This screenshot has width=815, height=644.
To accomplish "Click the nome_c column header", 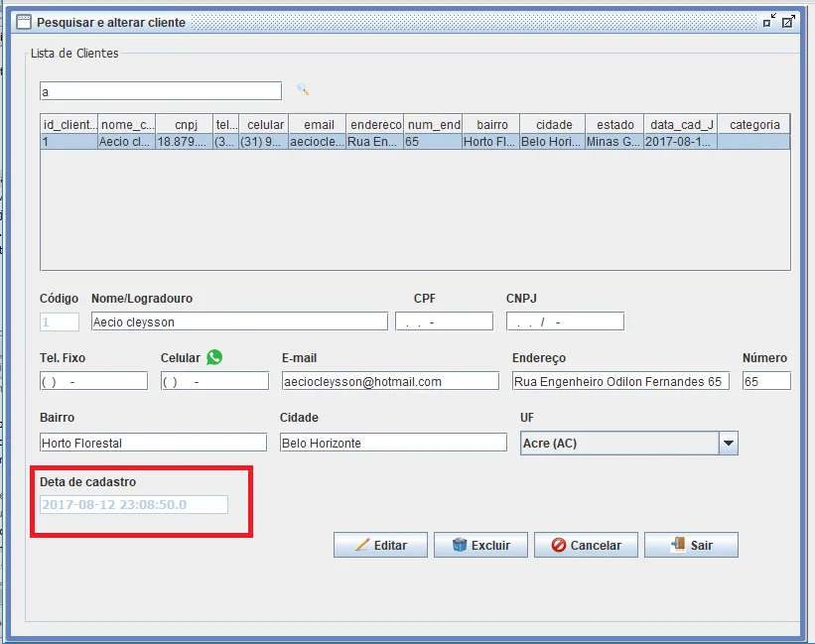I will point(127,125).
